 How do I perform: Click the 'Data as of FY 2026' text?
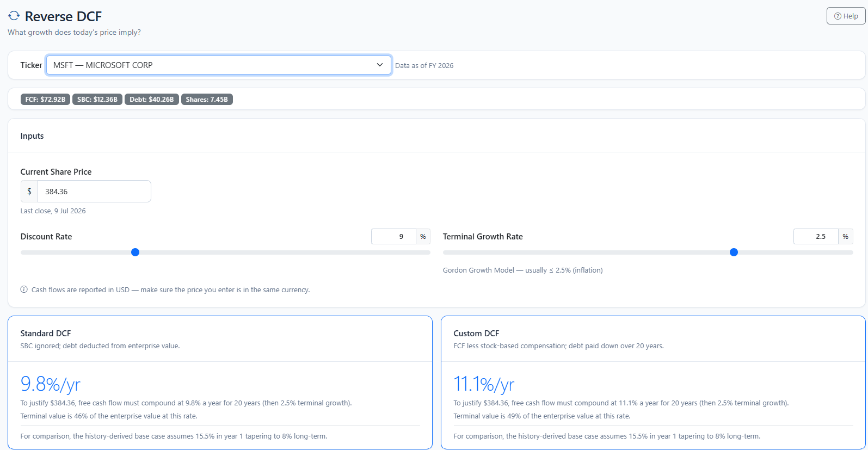(424, 66)
